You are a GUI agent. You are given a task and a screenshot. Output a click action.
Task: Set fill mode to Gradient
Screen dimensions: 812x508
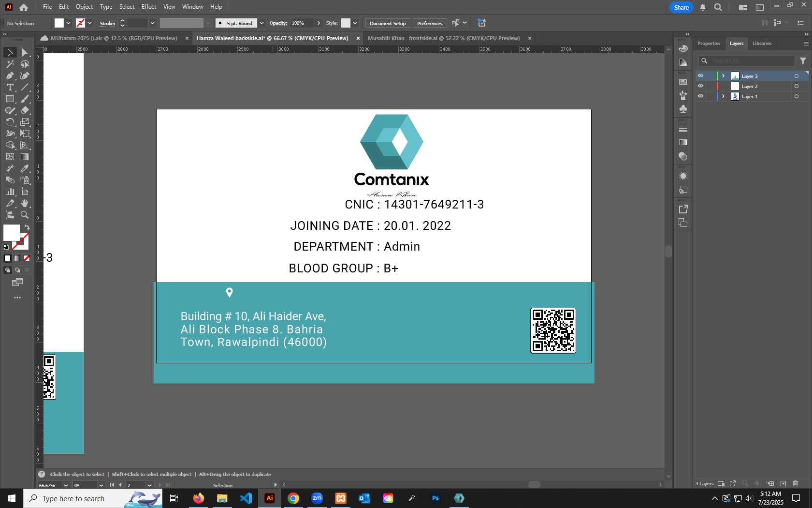17,258
